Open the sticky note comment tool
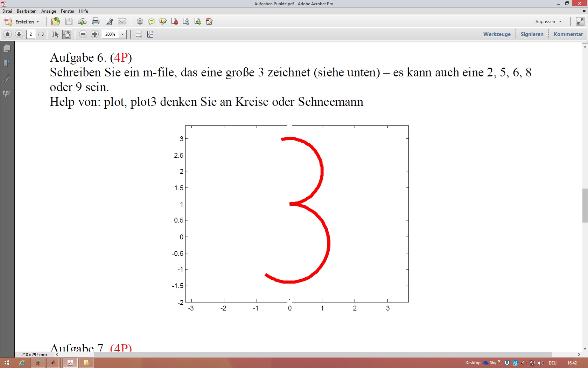The height and width of the screenshot is (368, 588). 151,22
